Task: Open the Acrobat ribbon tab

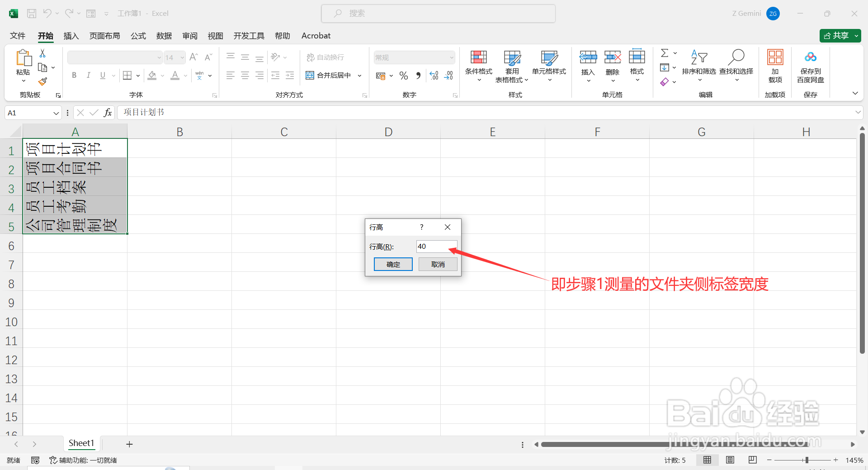Action: coord(316,36)
